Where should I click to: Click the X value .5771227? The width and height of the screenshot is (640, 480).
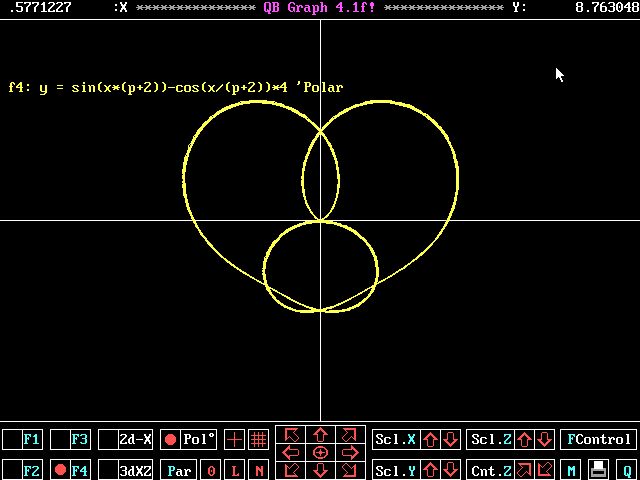[40, 7]
